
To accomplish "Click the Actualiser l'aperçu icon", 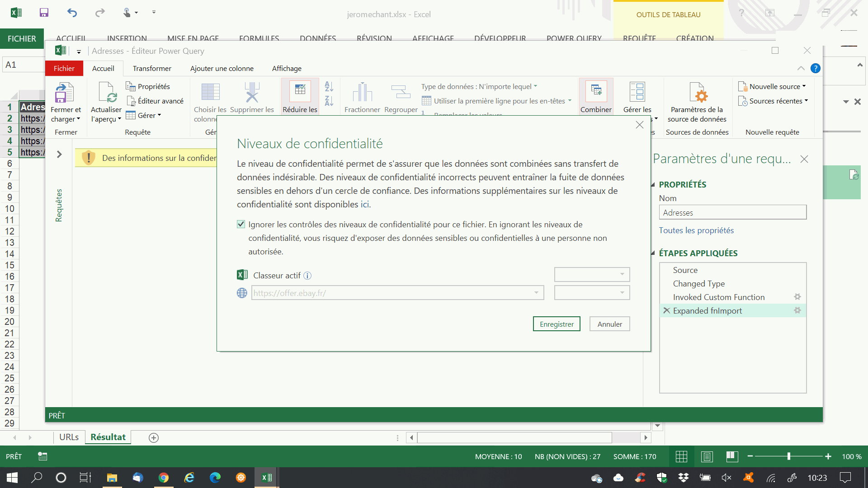I will tap(107, 93).
